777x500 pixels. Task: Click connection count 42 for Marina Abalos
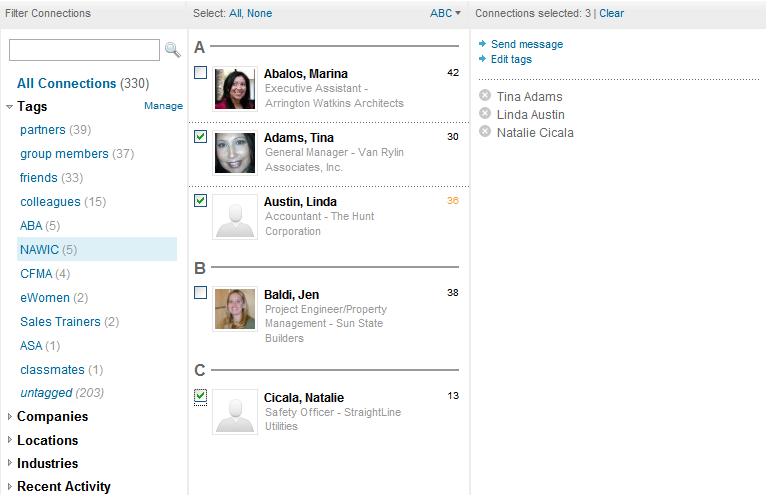click(x=452, y=72)
